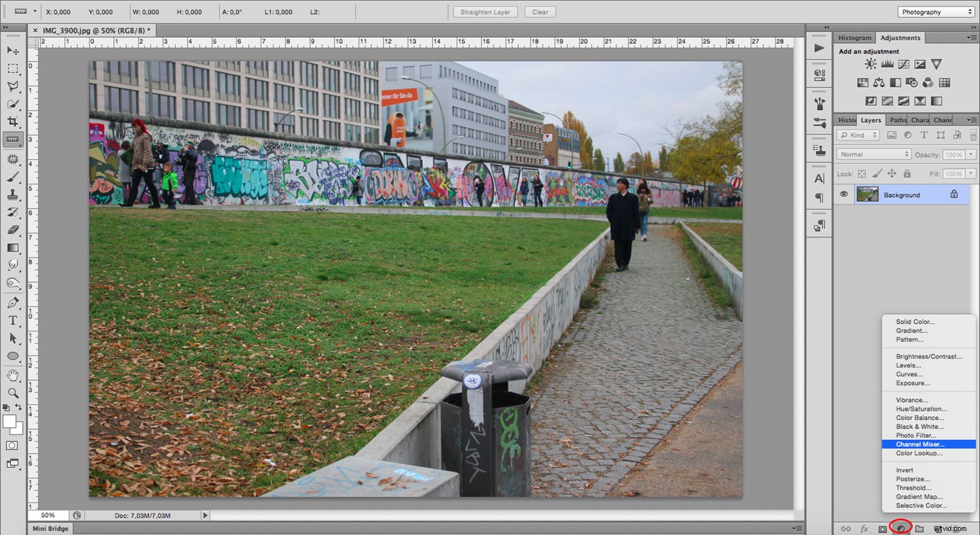Click the Clear button
The height and width of the screenshot is (535, 980).
[x=540, y=11]
